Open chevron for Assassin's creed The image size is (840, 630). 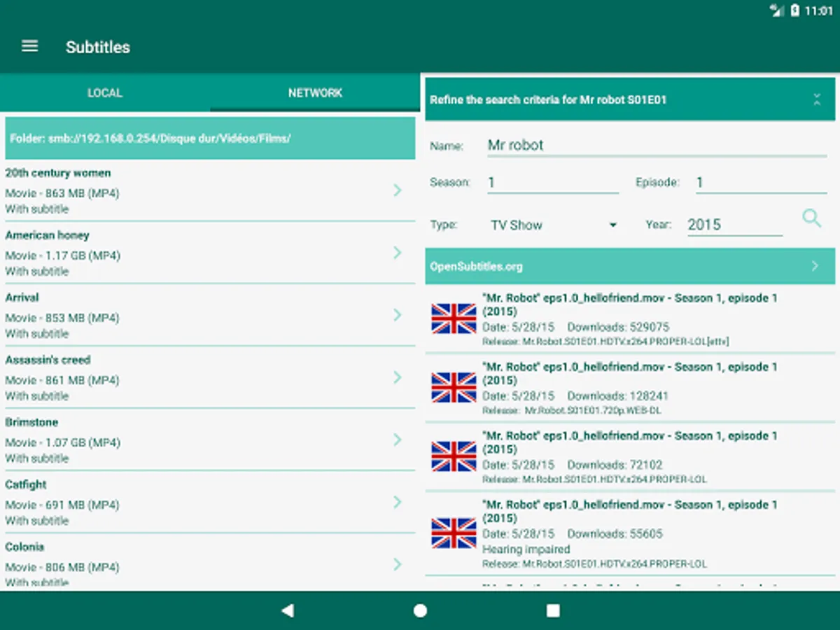tap(397, 377)
